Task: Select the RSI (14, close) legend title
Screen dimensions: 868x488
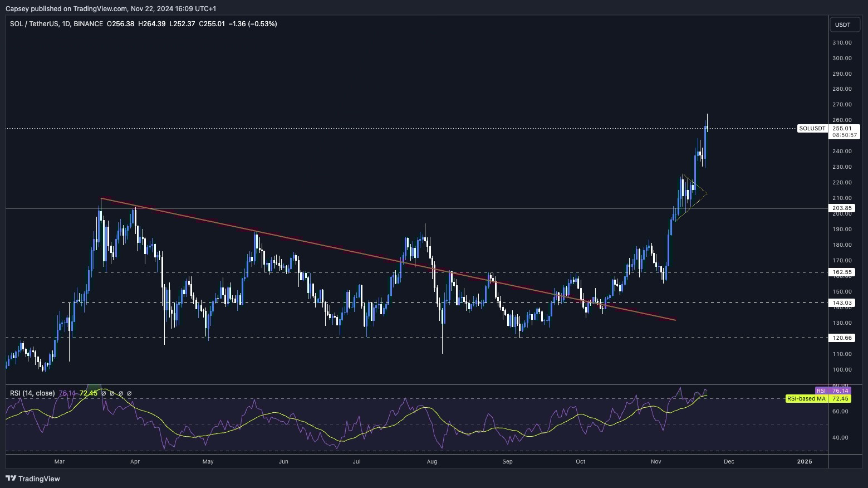Action: 35,393
